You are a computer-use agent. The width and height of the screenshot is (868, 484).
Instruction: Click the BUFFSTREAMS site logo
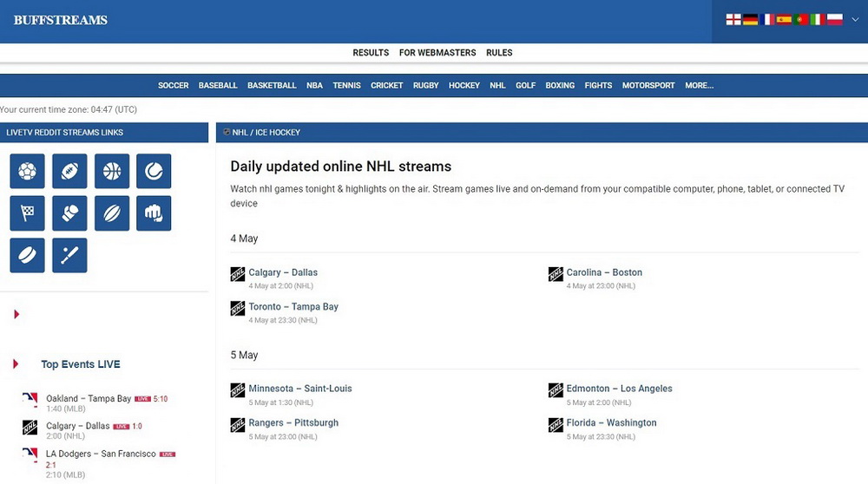[61, 20]
